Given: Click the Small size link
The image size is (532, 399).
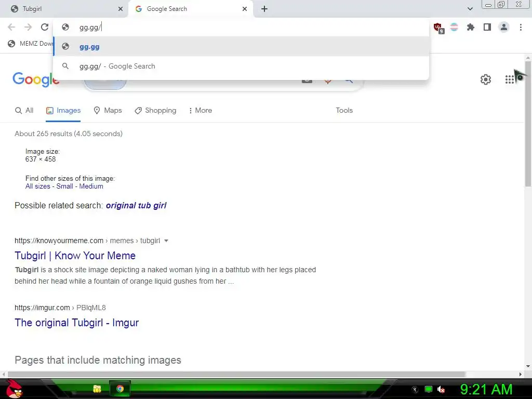Looking at the screenshot, I should coord(64,187).
